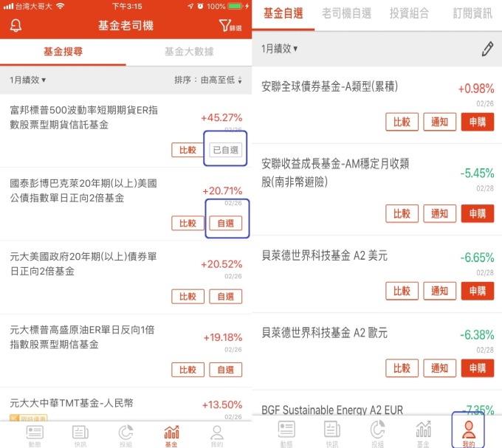Toggle 已自選 for 富邦標普500 fund

(x=225, y=150)
